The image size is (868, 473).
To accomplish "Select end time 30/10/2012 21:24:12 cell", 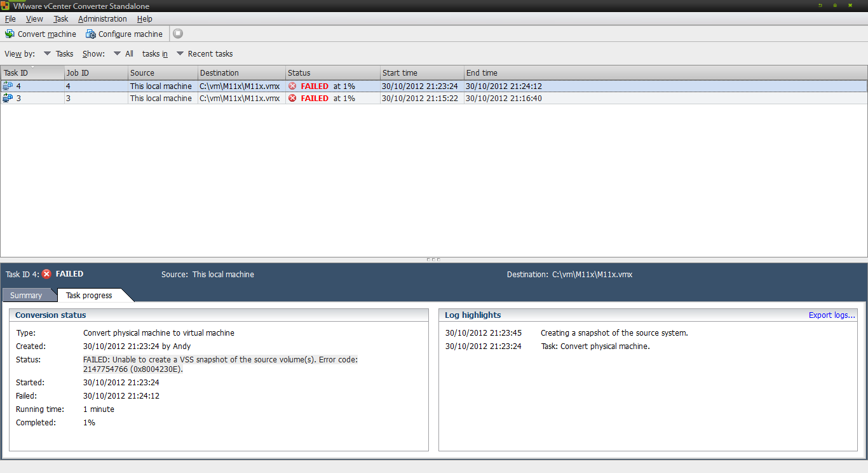I will pos(504,86).
